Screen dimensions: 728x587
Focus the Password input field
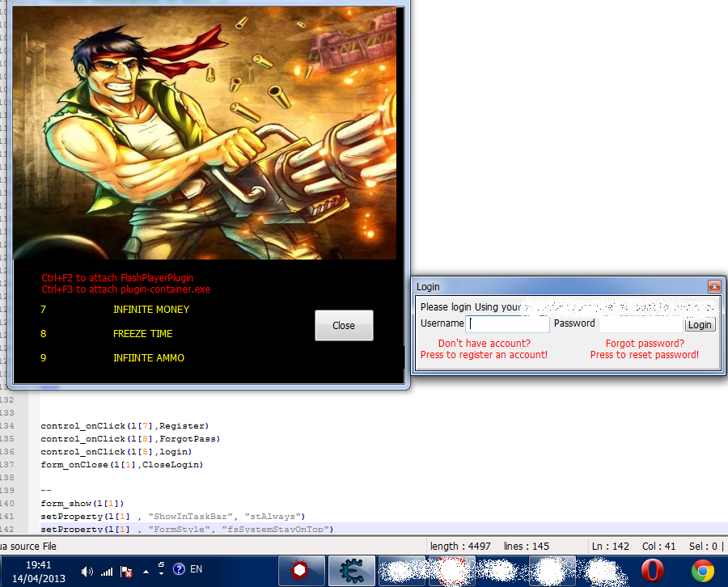[641, 324]
